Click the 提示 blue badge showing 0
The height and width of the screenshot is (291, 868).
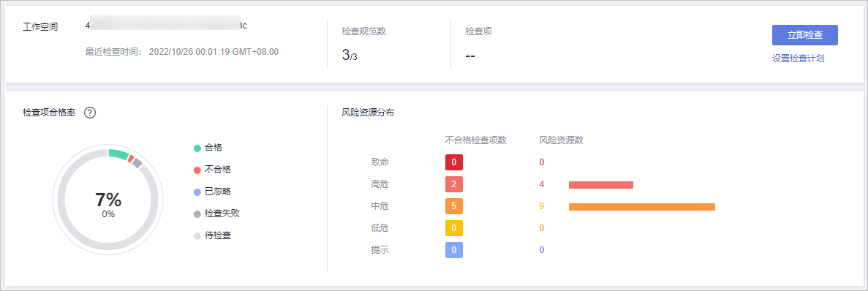click(x=454, y=250)
